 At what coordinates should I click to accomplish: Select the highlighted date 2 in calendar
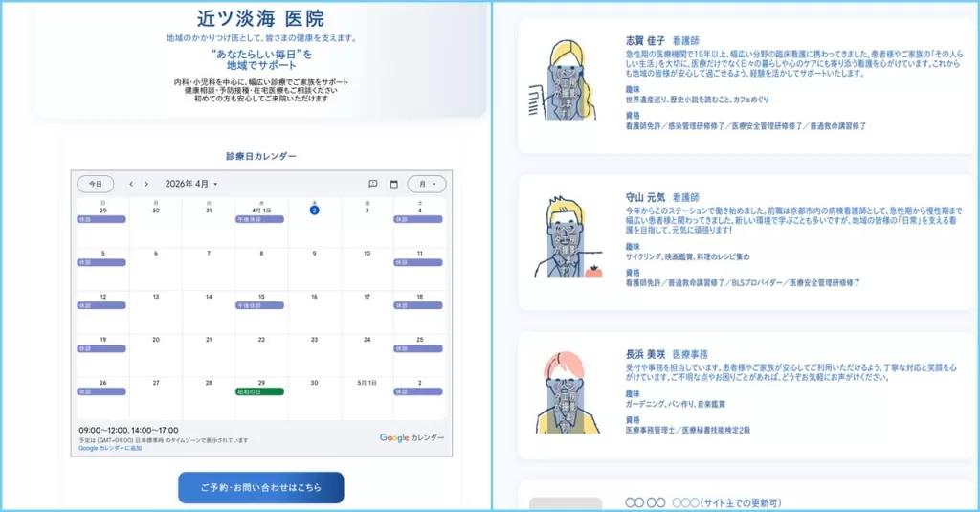pos(314,210)
